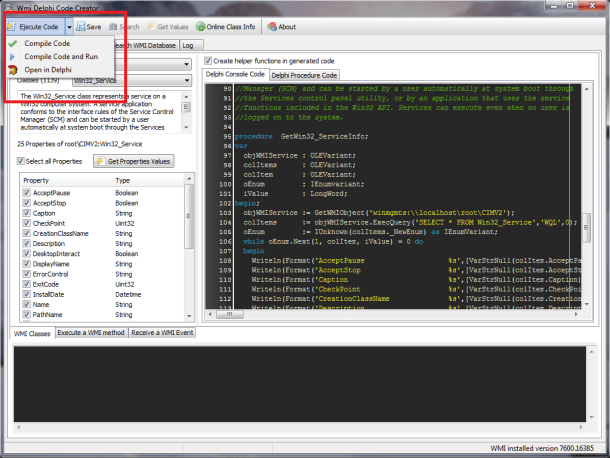Uncheck the DisplayName property checkbox
The width and height of the screenshot is (610, 458).
point(25,266)
